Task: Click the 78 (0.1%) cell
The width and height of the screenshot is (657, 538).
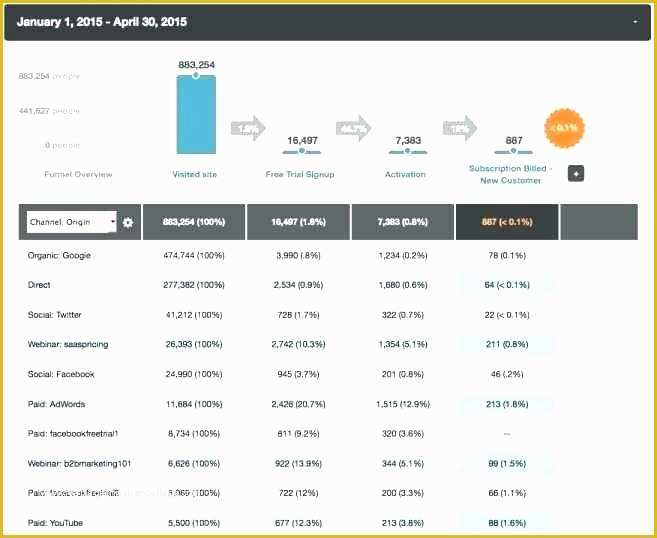Action: 507,256
